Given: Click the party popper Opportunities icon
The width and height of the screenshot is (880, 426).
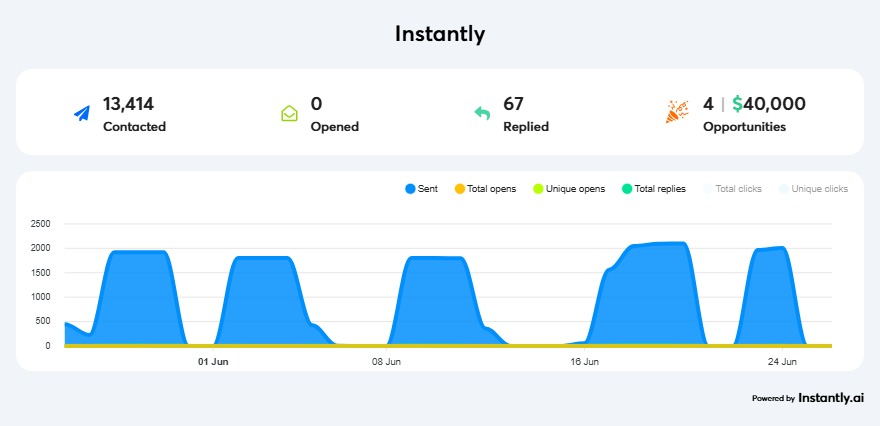Looking at the screenshot, I should (677, 112).
